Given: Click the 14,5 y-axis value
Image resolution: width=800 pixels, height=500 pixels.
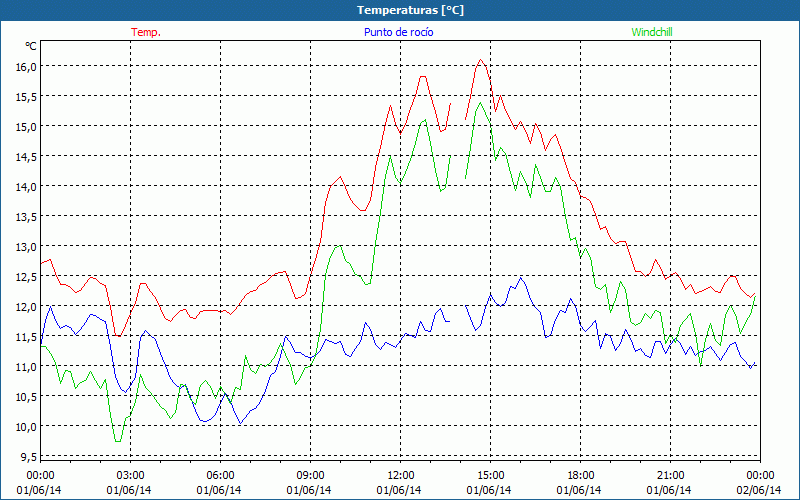Looking at the screenshot, I should 26,157.
